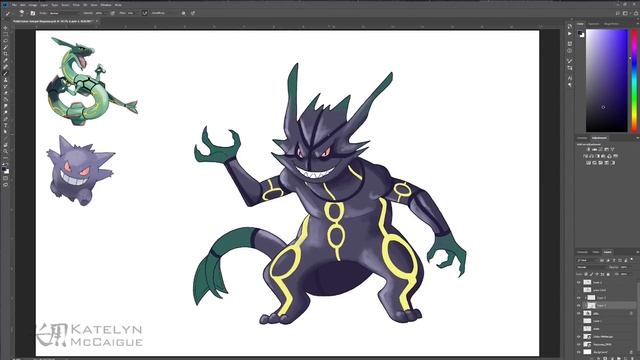Image resolution: width=640 pixels, height=360 pixels.
Task: Click the Layers panel vertical scrollbar
Action: pyautogui.click(x=638, y=317)
